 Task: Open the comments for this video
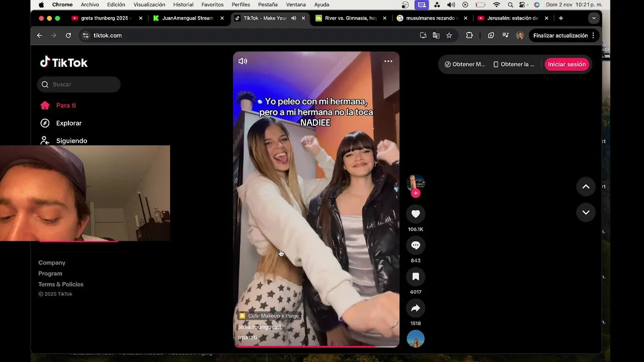point(416,245)
